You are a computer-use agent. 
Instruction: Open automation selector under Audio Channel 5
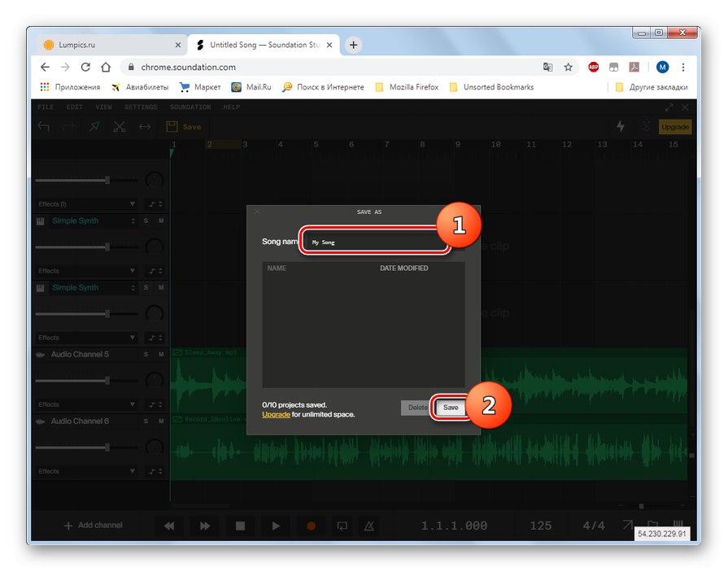point(155,405)
